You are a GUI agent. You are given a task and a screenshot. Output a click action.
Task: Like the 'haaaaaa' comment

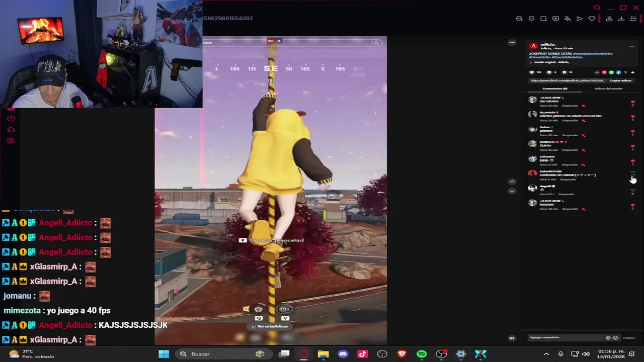click(633, 205)
